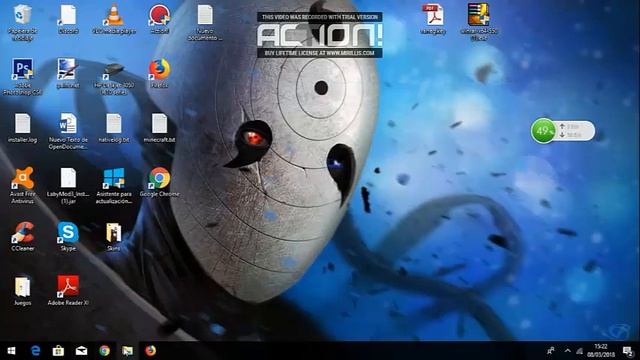Open File Explorer from the taskbar
The image size is (640, 360).
127,351
